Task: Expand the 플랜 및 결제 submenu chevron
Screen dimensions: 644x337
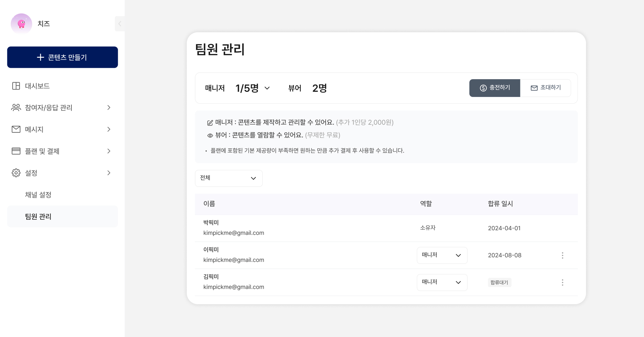Action: (x=109, y=151)
